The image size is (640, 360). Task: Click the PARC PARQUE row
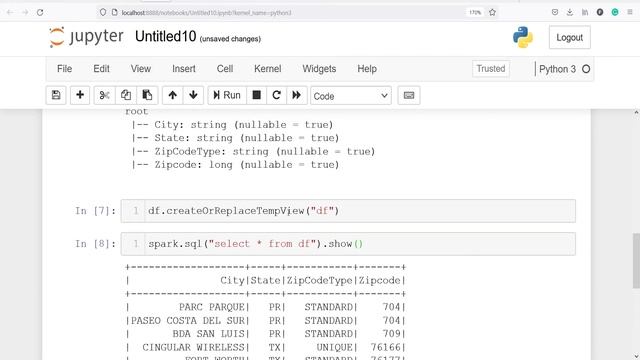[x=265, y=307]
